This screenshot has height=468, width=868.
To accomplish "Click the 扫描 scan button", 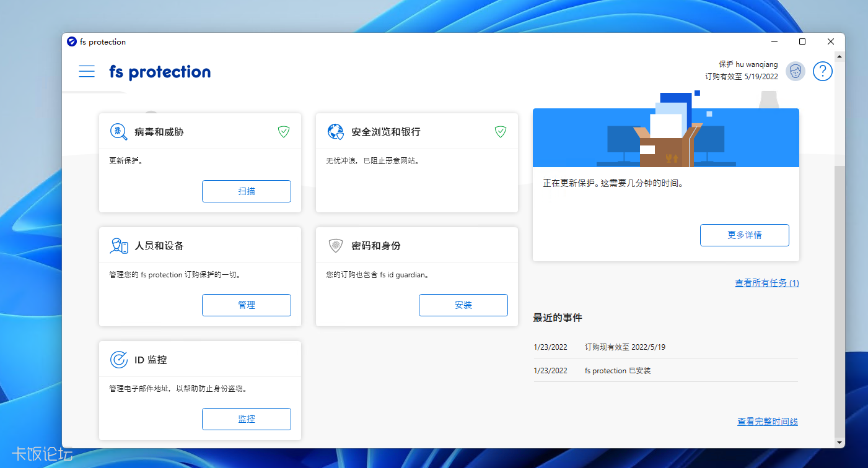I will pos(246,191).
